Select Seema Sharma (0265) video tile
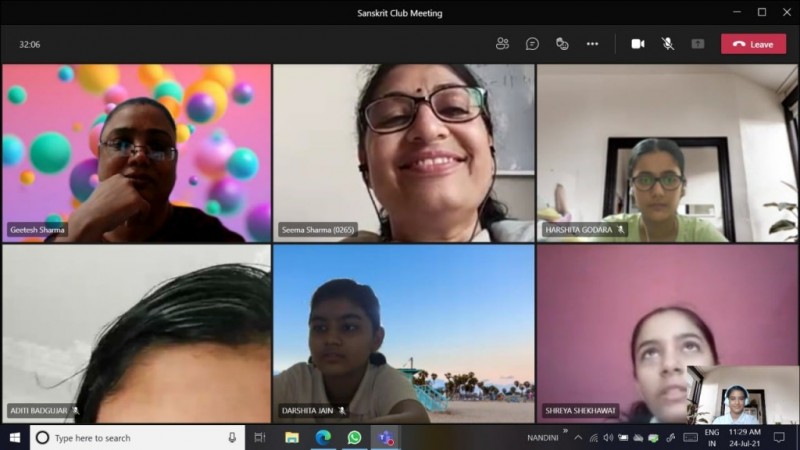This screenshot has width=800, height=450. tap(404, 153)
